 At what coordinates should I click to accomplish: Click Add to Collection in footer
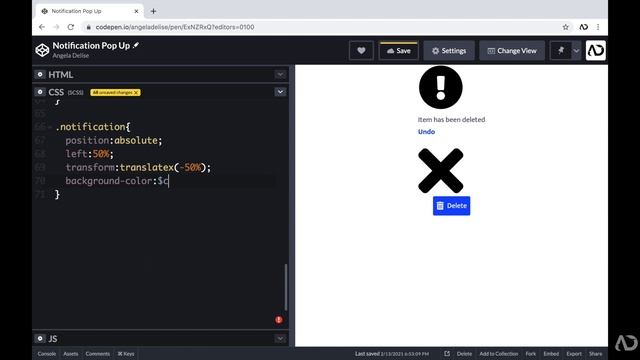point(498,353)
